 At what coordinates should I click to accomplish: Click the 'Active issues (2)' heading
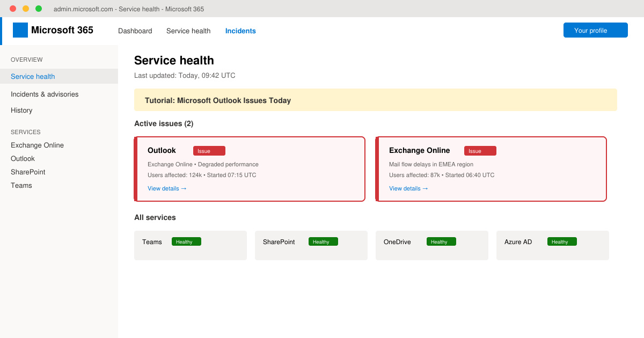[164, 124]
